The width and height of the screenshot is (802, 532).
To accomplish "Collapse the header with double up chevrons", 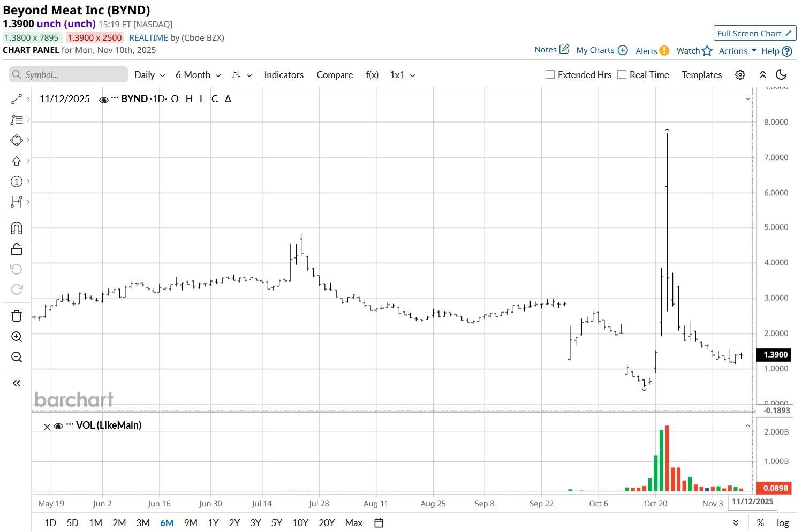I will pyautogui.click(x=763, y=75).
